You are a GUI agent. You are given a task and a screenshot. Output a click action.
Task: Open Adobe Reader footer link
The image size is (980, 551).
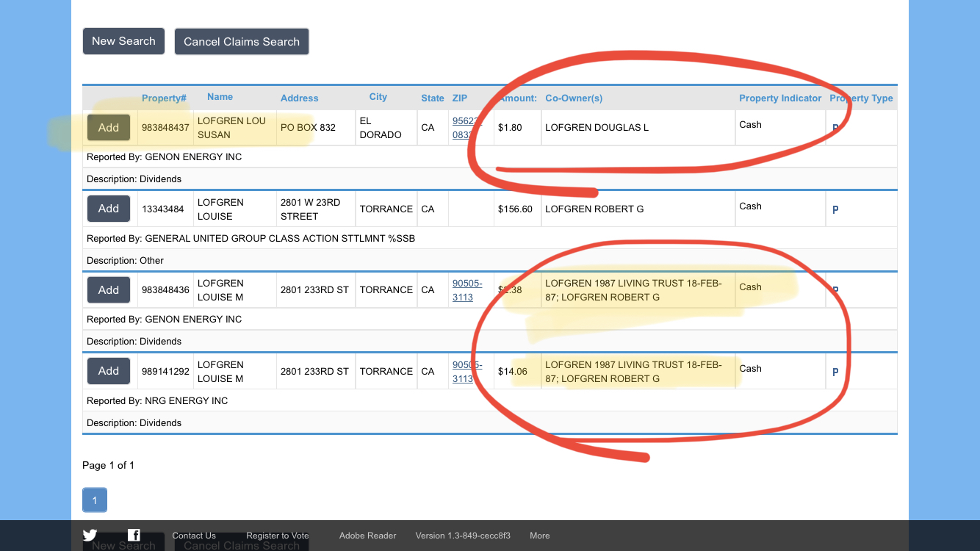click(368, 536)
